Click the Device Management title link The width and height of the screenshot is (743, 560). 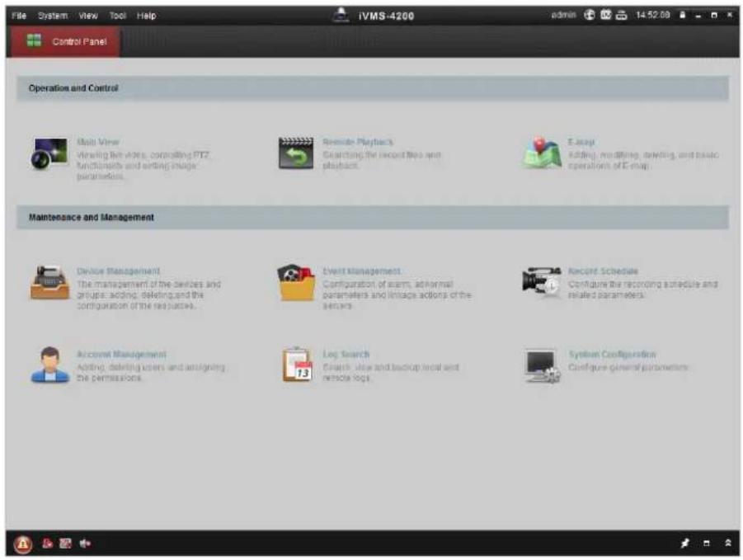coord(119,271)
